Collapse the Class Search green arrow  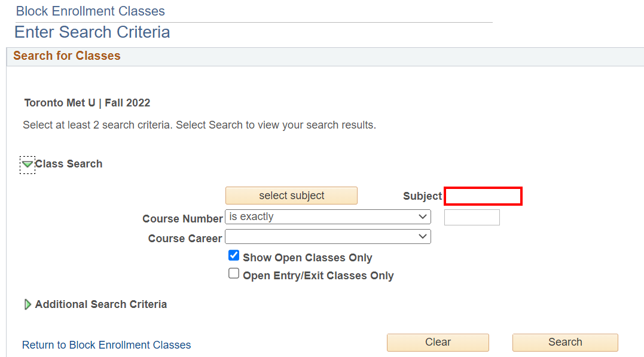coord(28,164)
